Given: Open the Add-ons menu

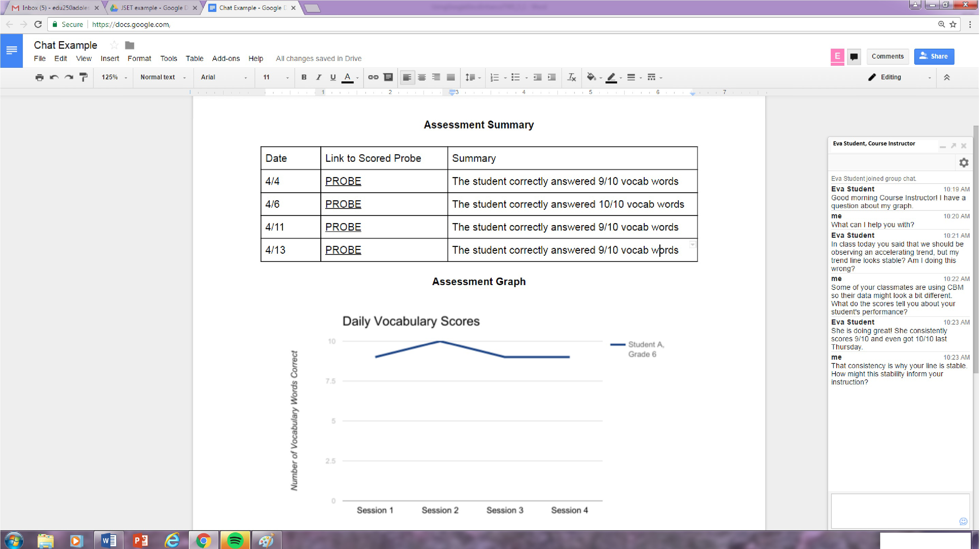Looking at the screenshot, I should pos(226,59).
